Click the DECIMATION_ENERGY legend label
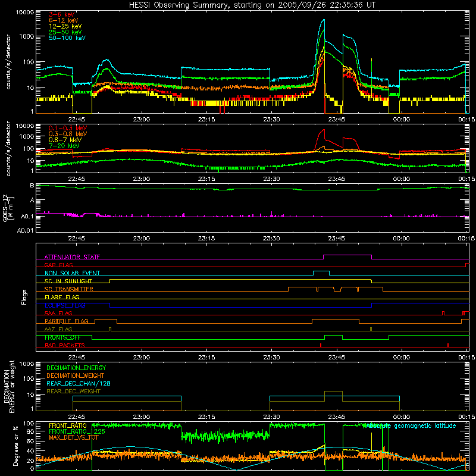The width and height of the screenshot is (476, 476). pyautogui.click(x=76, y=368)
